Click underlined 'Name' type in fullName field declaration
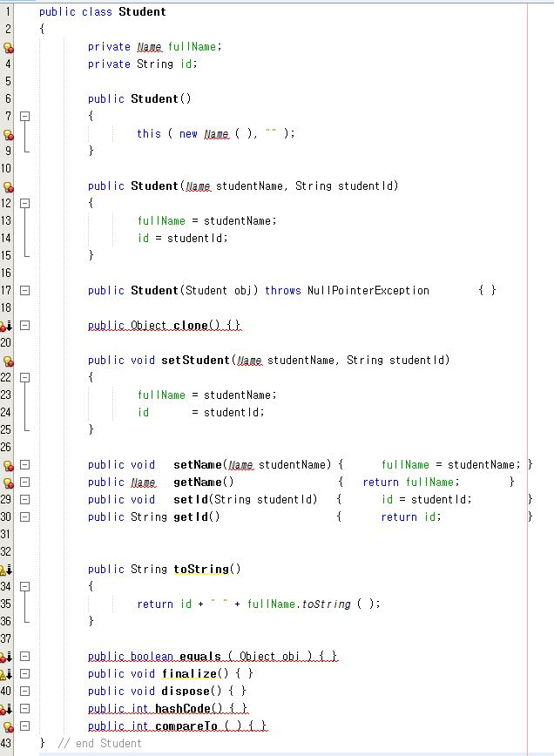The image size is (554, 756). tap(150, 47)
